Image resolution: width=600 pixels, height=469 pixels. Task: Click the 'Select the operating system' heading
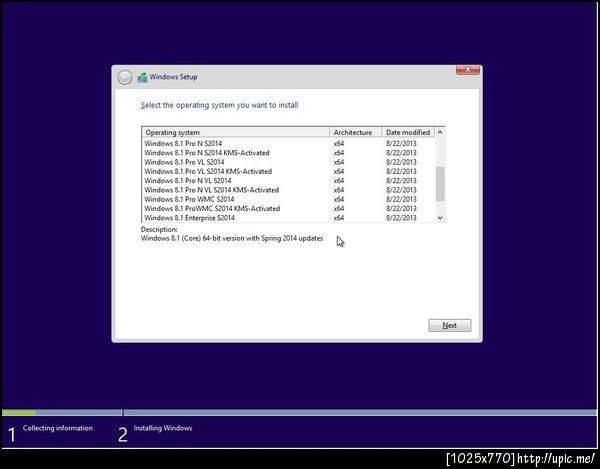coord(219,105)
